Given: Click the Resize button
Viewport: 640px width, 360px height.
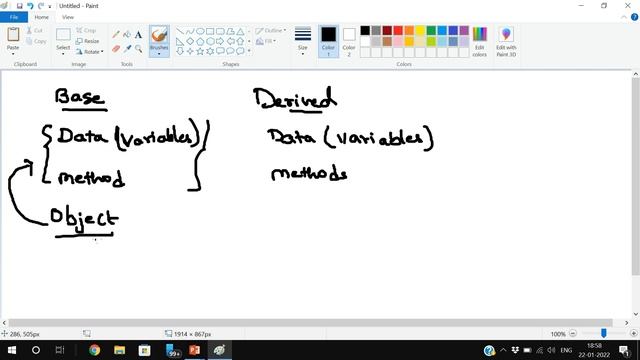Looking at the screenshot, I should click(x=88, y=41).
